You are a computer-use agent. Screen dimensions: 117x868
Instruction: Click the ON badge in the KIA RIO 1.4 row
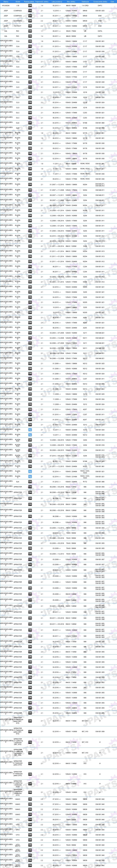pos(30,36)
